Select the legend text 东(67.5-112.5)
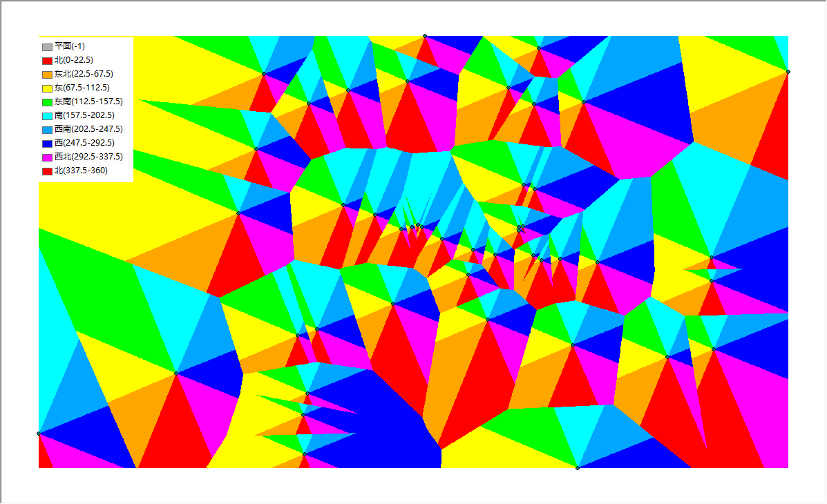 tap(82, 88)
